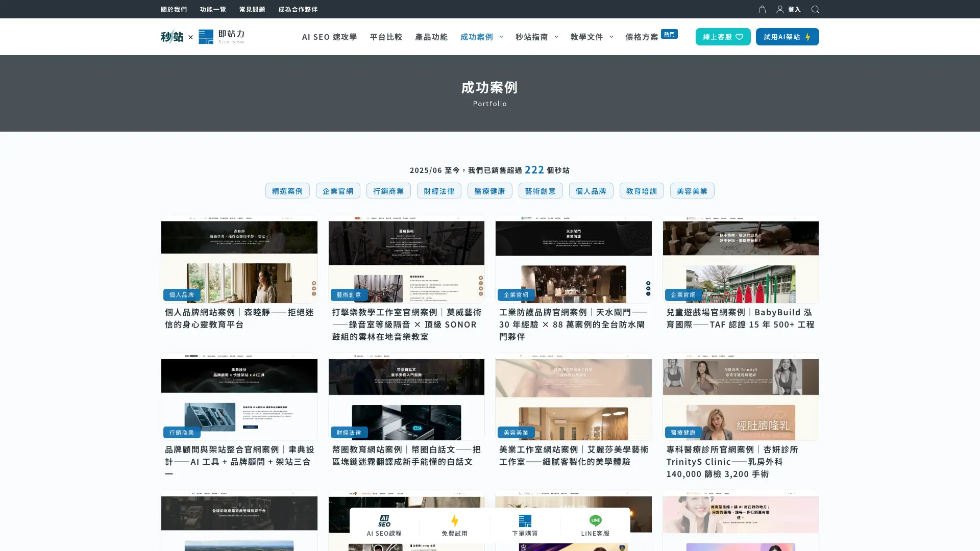Screen dimensions: 980x551
Task: Open the 產品功能 menu item
Action: pyautogui.click(x=431, y=37)
